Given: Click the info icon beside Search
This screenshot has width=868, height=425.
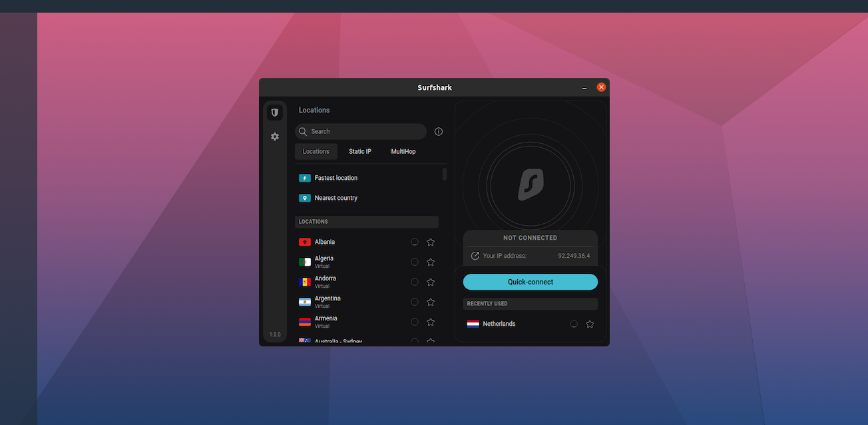Looking at the screenshot, I should point(438,132).
